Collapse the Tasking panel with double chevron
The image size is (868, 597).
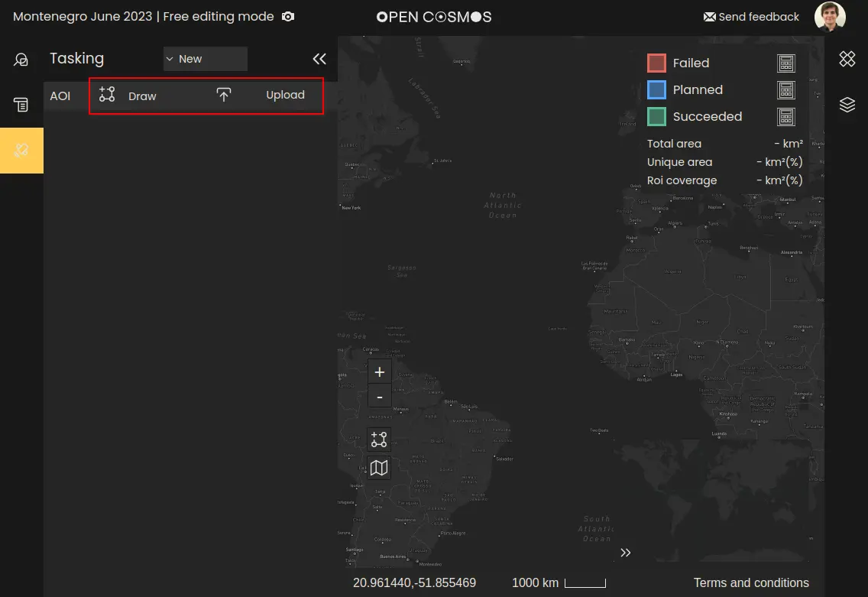(319, 59)
